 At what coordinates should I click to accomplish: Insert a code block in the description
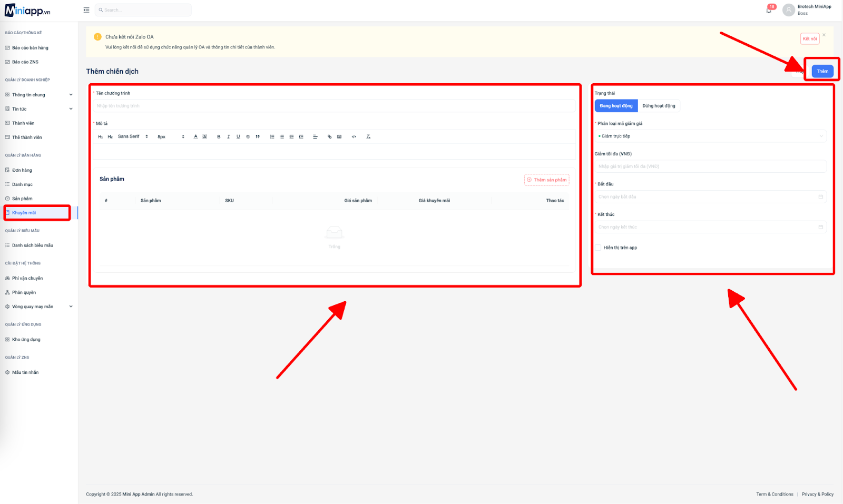point(354,137)
